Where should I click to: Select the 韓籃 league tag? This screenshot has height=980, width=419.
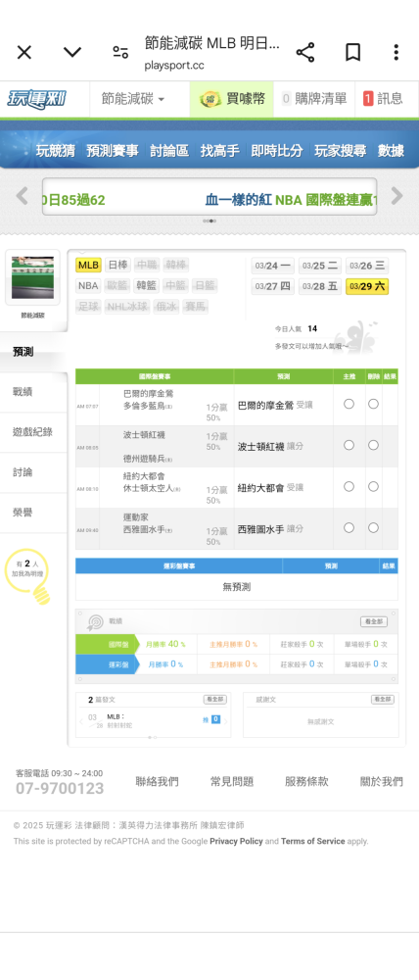[x=146, y=285]
